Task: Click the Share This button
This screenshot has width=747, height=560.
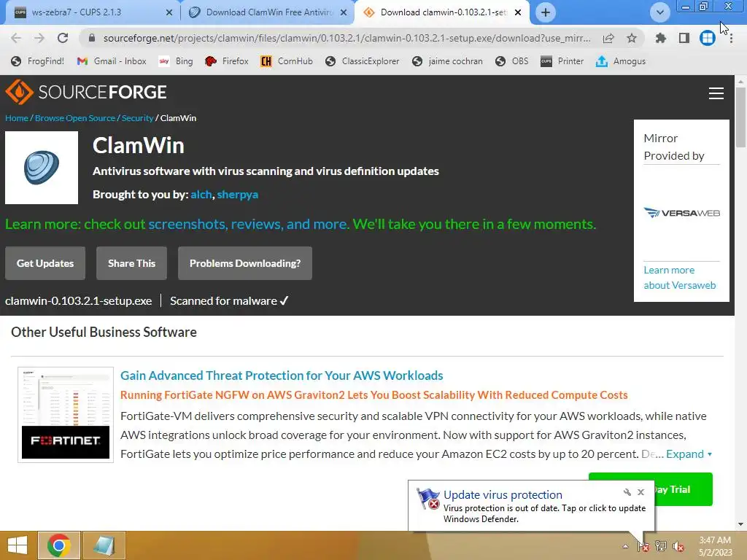Action: [x=131, y=263]
